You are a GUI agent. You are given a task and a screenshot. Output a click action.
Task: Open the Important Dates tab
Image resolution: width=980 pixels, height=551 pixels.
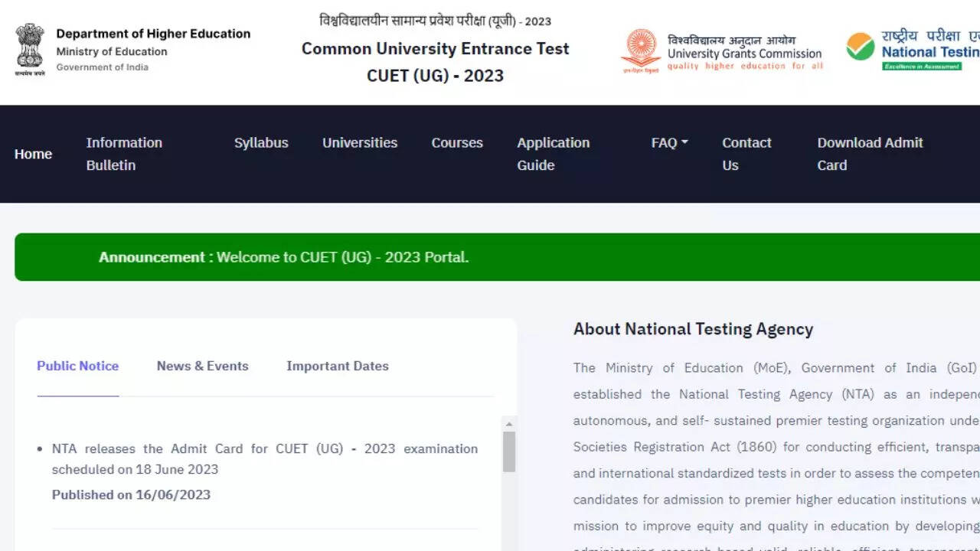coord(337,366)
